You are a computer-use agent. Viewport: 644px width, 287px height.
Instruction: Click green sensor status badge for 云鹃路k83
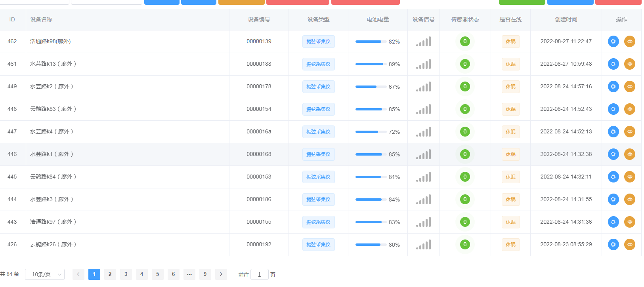pos(465,109)
